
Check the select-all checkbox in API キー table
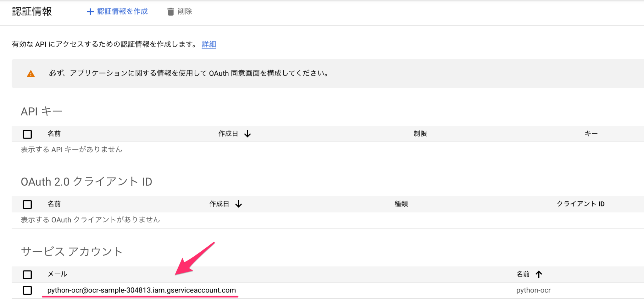(x=27, y=134)
